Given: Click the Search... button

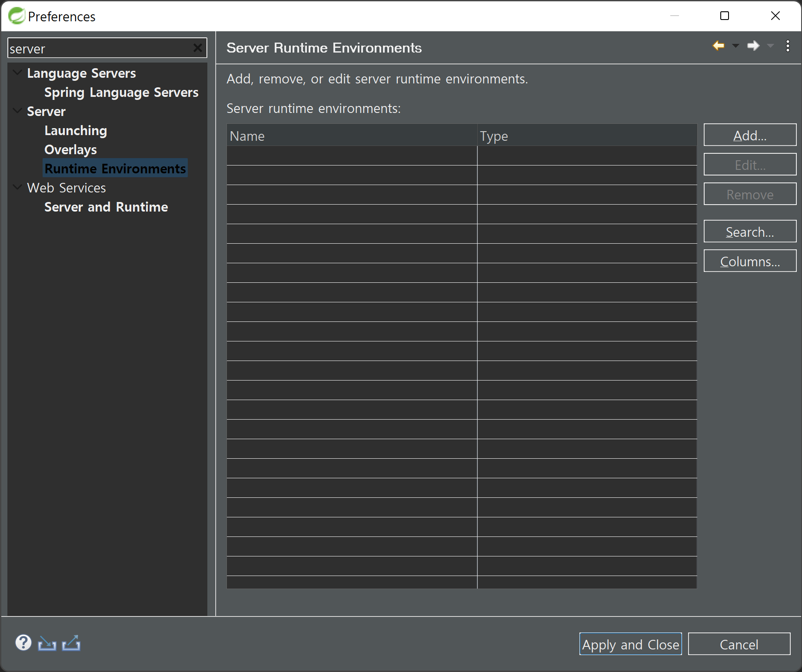Looking at the screenshot, I should (x=750, y=232).
